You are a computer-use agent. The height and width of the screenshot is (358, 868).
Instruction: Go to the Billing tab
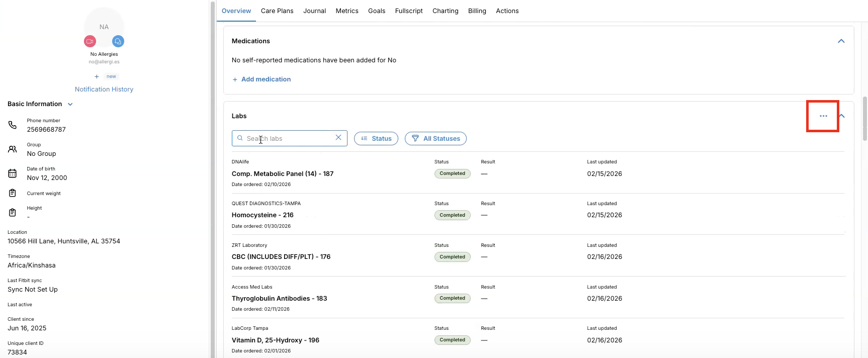click(477, 11)
